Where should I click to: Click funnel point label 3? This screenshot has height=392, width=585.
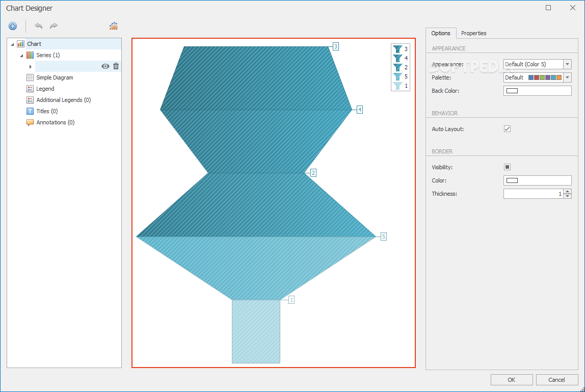point(336,46)
